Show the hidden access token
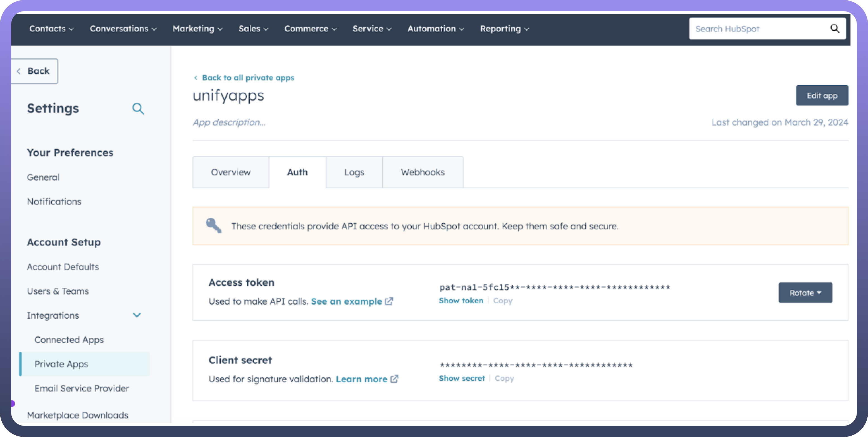868x437 pixels. (460, 301)
